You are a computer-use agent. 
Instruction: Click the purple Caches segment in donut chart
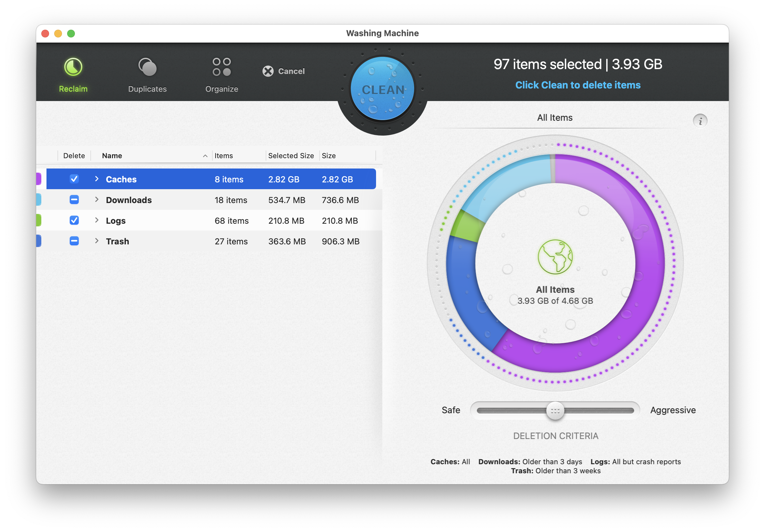point(649,267)
